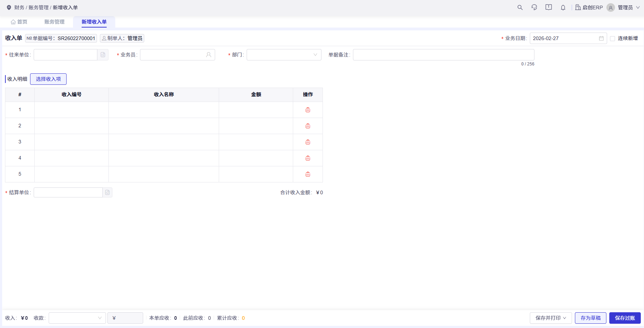Click the search magnifier icon in header

point(520,8)
